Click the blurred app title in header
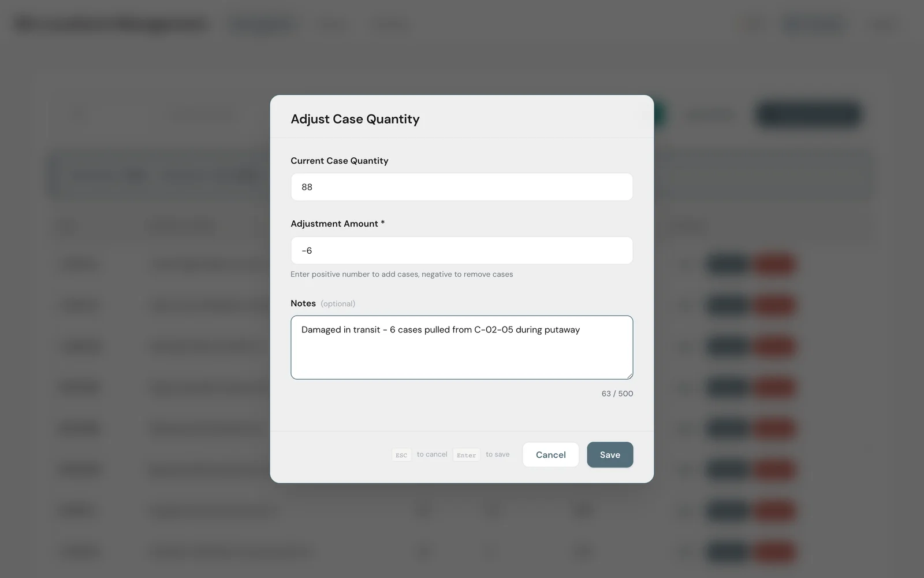Image resolution: width=924 pixels, height=578 pixels. 111,25
